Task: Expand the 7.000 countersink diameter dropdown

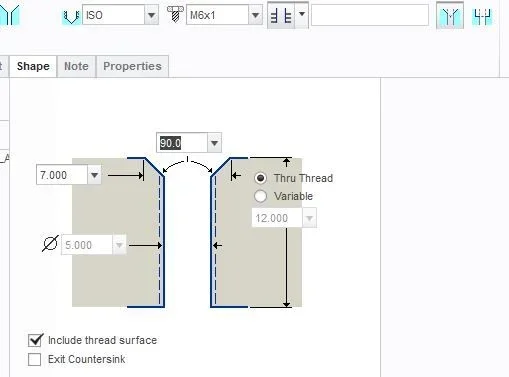Action: 94,175
